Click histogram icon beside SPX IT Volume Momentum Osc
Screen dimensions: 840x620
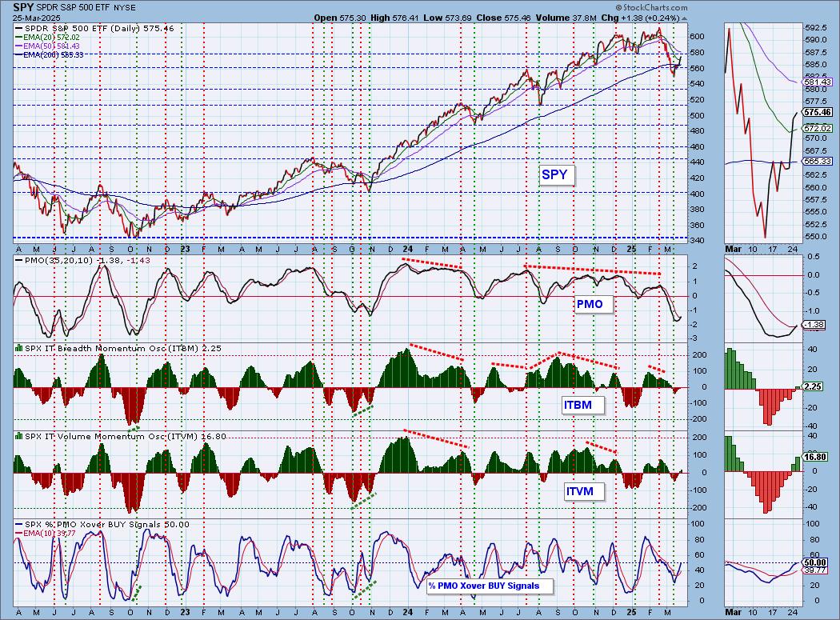click(x=18, y=436)
